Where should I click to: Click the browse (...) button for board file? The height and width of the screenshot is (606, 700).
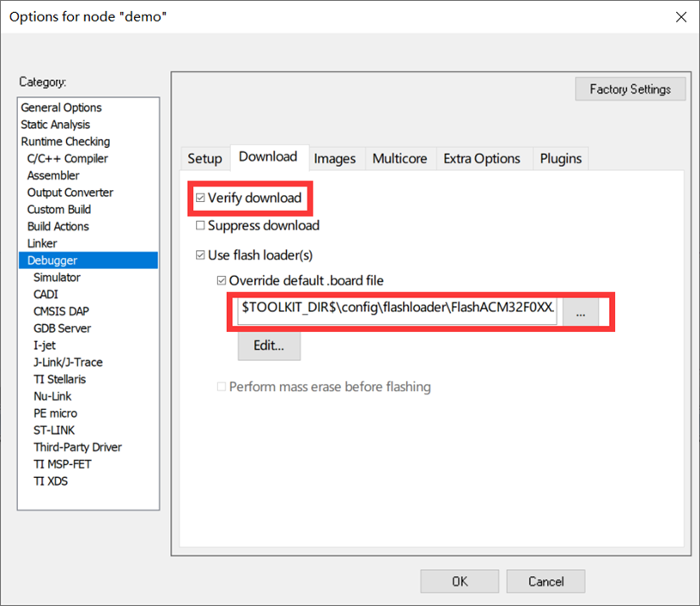581,314
